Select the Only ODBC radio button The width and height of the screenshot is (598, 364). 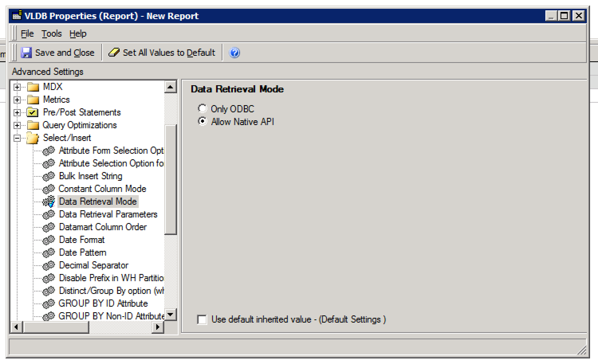pos(203,109)
